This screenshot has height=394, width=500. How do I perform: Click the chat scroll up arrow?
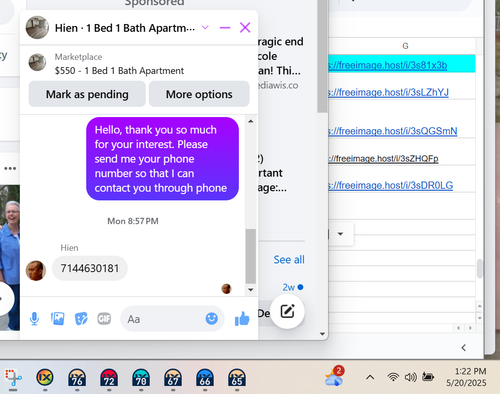(251, 121)
